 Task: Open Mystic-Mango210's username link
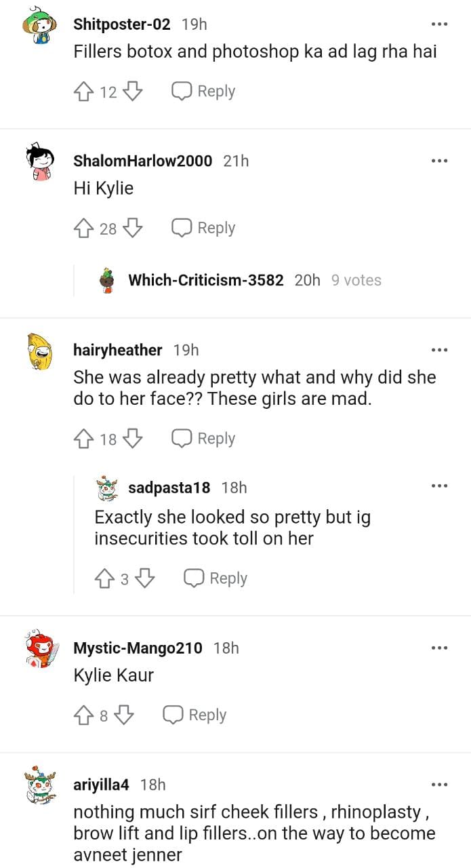click(138, 648)
